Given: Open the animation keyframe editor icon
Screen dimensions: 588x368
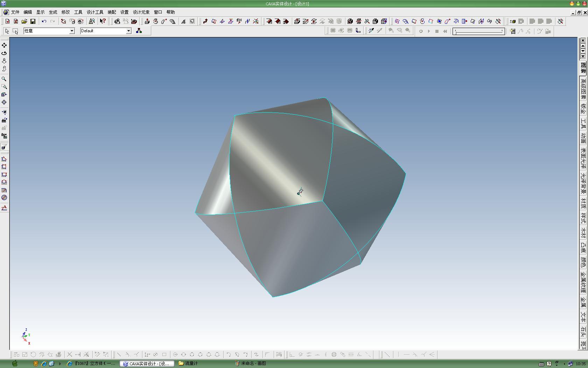Looking at the screenshot, I should pyautogui.click(x=513, y=31).
